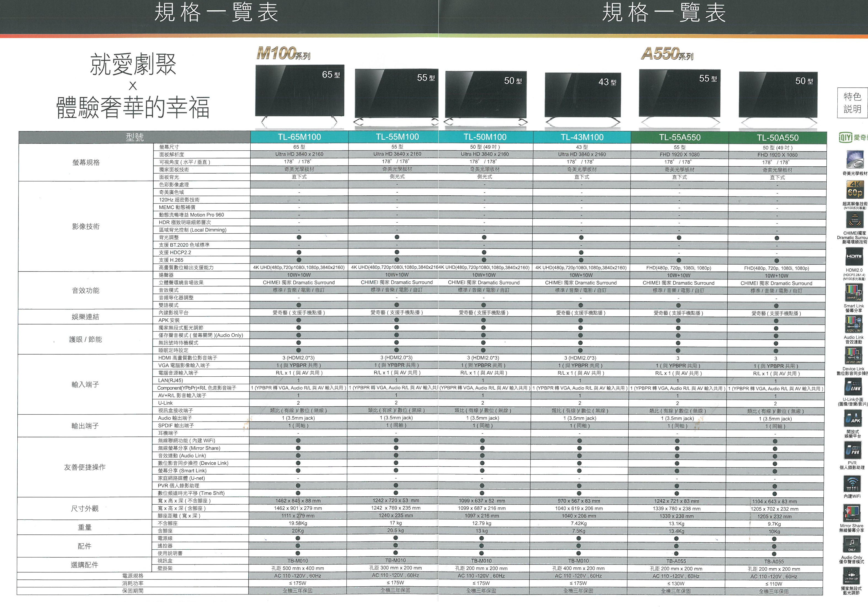This screenshot has width=868, height=607.
Task: Click the U-Link 介面 icon
Action: point(853,387)
